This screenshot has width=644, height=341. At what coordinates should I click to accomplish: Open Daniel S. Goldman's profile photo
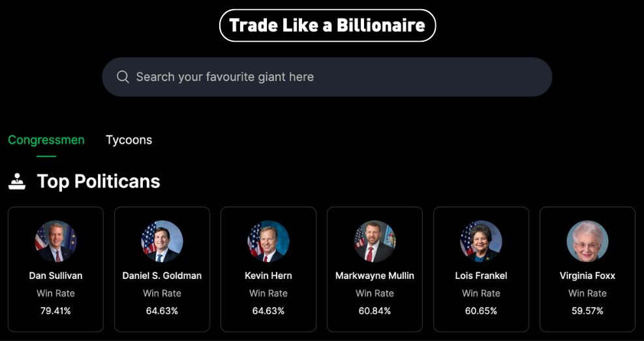pyautogui.click(x=162, y=242)
